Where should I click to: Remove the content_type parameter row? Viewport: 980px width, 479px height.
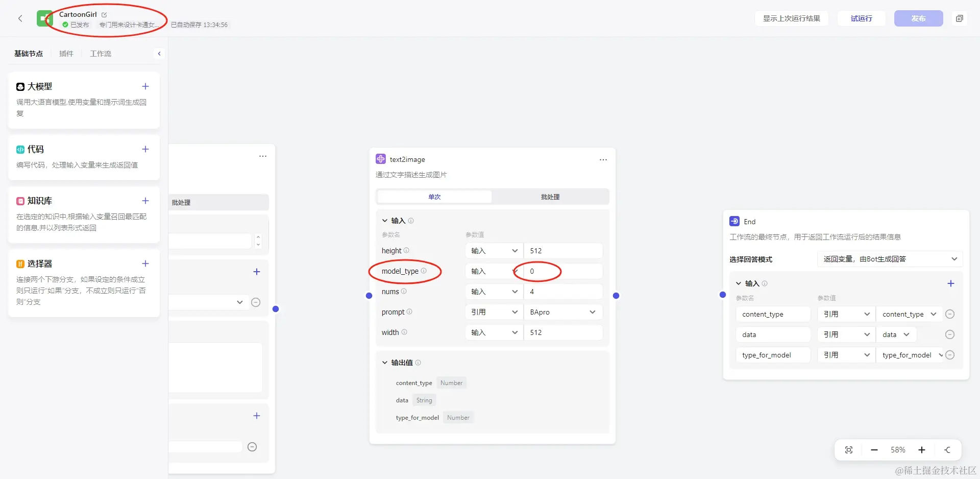tap(950, 314)
